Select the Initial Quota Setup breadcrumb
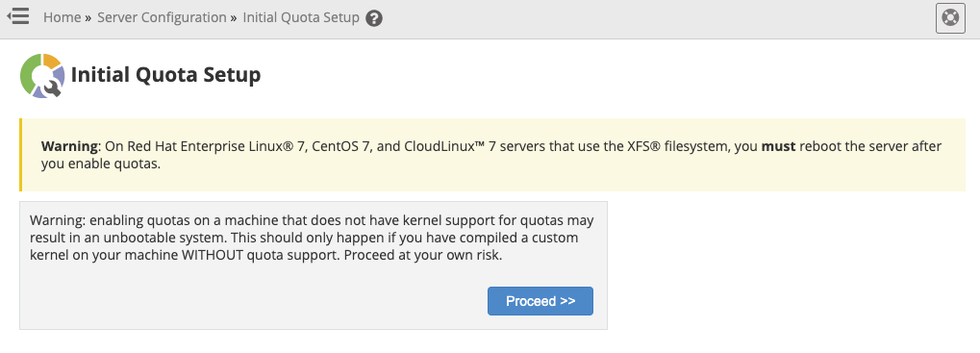Viewport: 980px width, 353px height. (301, 17)
